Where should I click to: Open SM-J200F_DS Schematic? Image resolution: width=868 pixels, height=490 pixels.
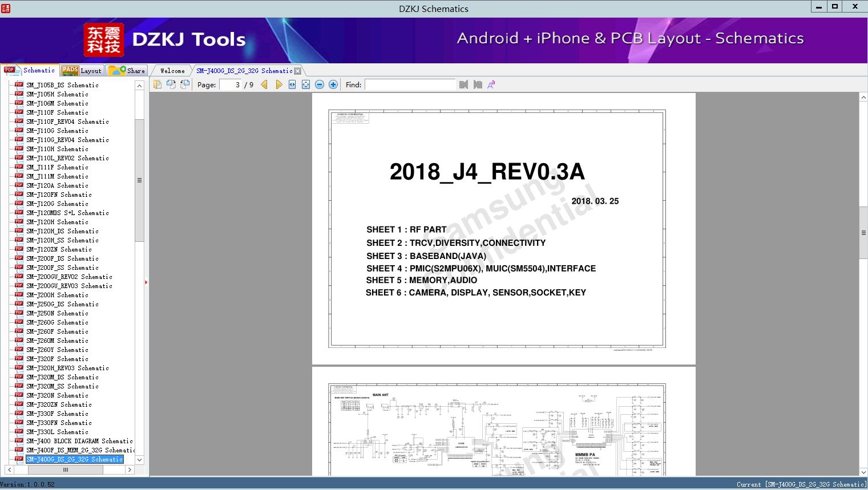click(x=62, y=258)
